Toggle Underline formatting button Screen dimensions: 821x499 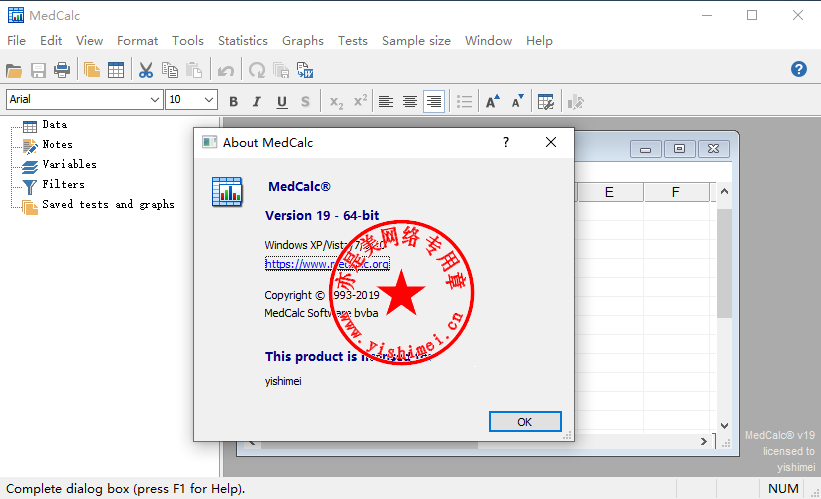(x=282, y=102)
